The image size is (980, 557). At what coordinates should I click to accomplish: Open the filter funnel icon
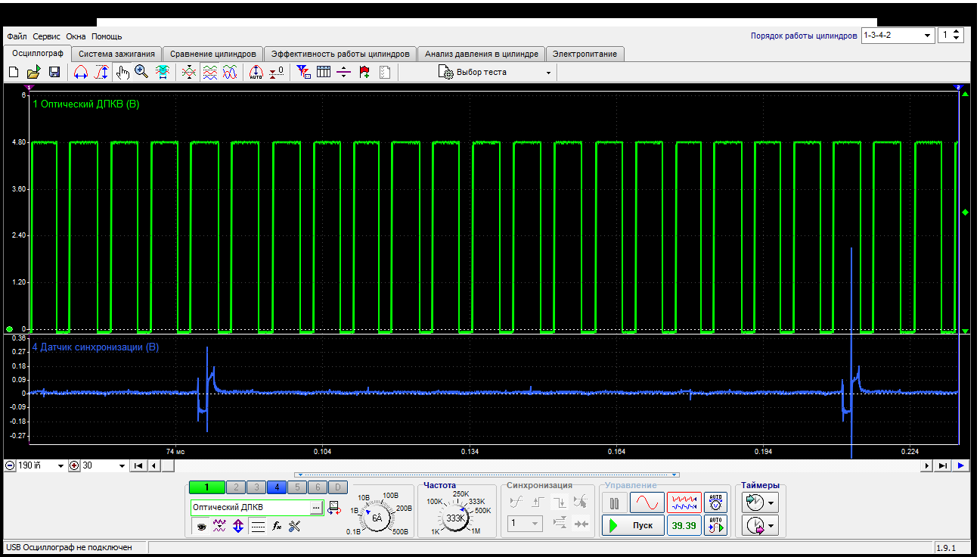click(303, 72)
